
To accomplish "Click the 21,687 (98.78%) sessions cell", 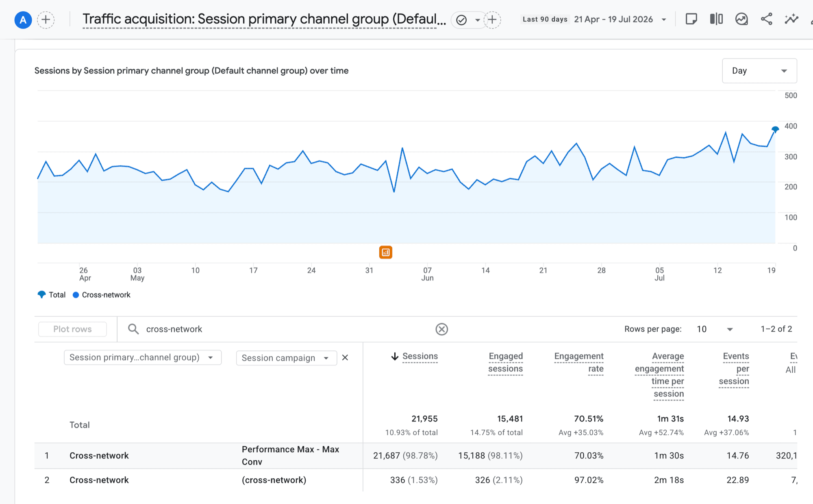I will pyautogui.click(x=405, y=456).
